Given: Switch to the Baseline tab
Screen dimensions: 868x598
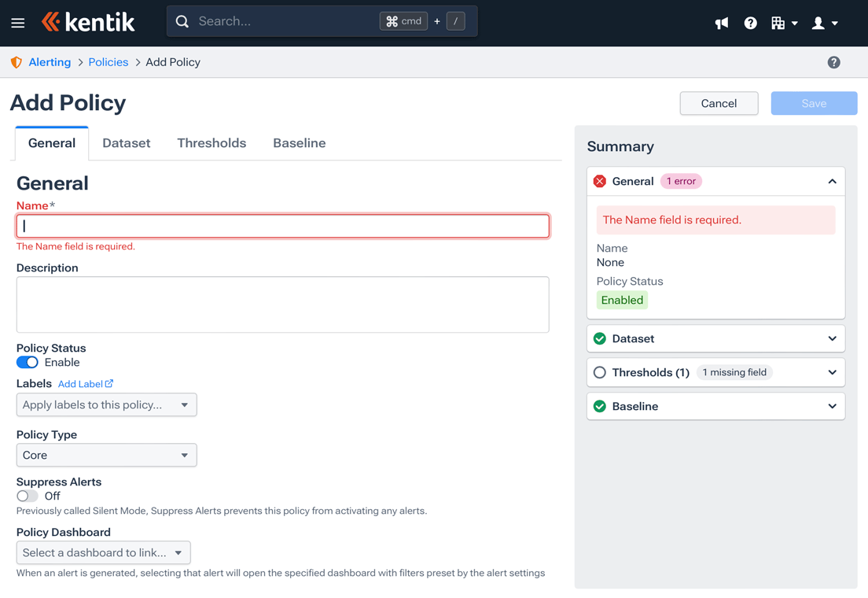Looking at the screenshot, I should coord(300,142).
